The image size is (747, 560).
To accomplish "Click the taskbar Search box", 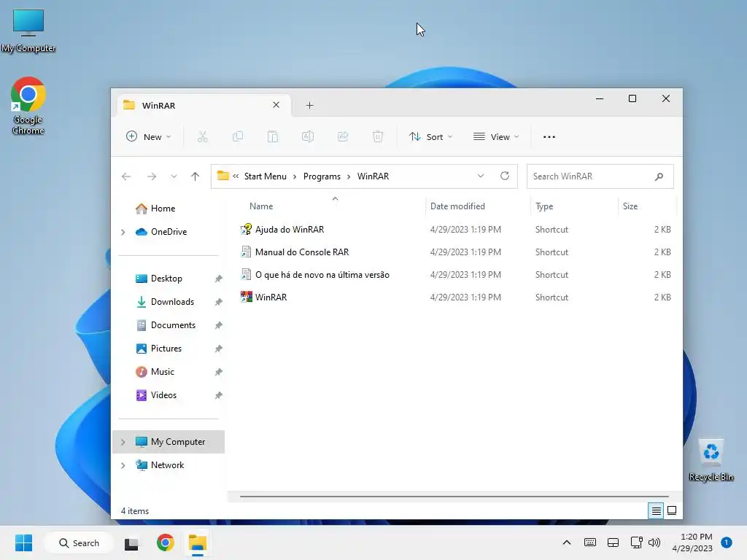I will click(79, 542).
